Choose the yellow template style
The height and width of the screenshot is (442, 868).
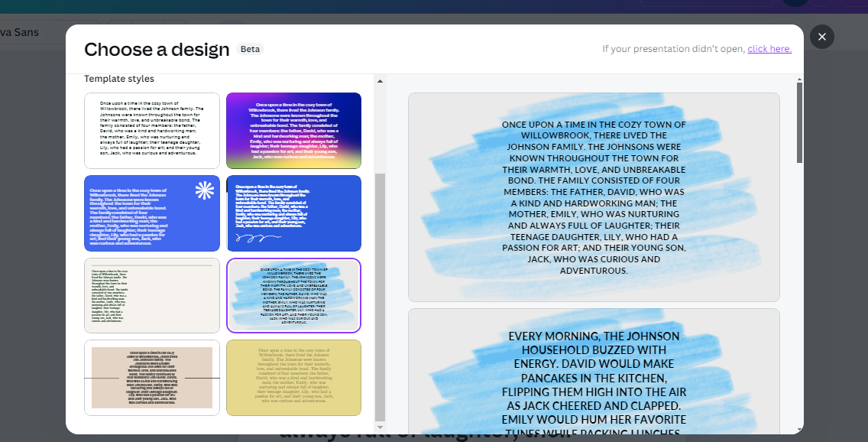[293, 378]
